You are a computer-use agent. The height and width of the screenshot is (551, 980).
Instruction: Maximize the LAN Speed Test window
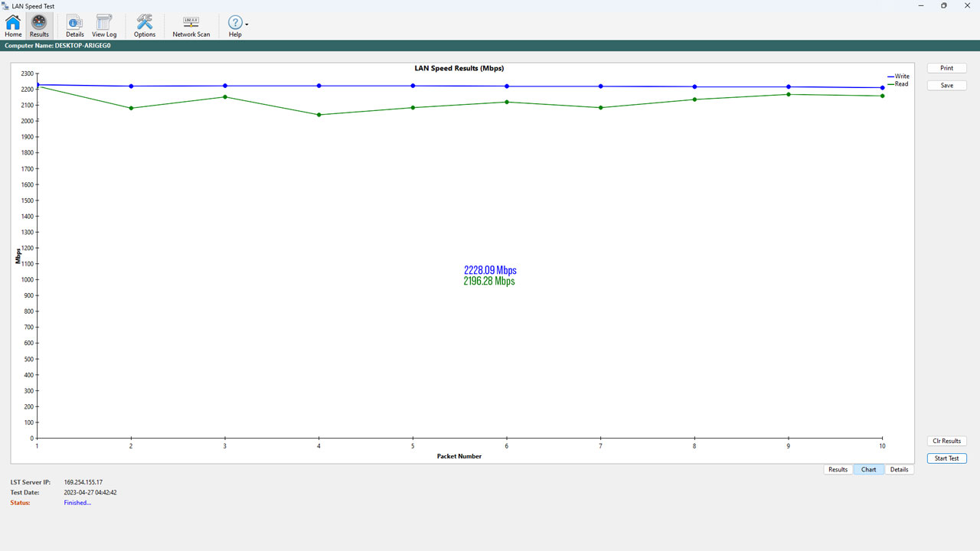944,5
